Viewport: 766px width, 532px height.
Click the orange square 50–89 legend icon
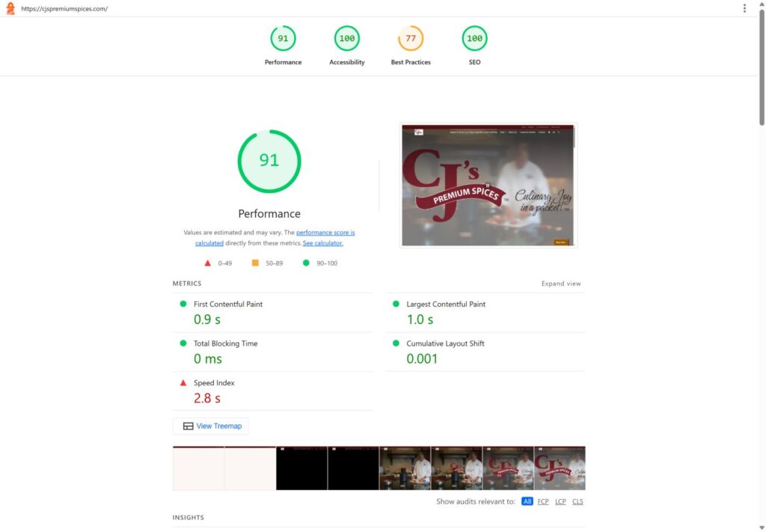tap(255, 263)
